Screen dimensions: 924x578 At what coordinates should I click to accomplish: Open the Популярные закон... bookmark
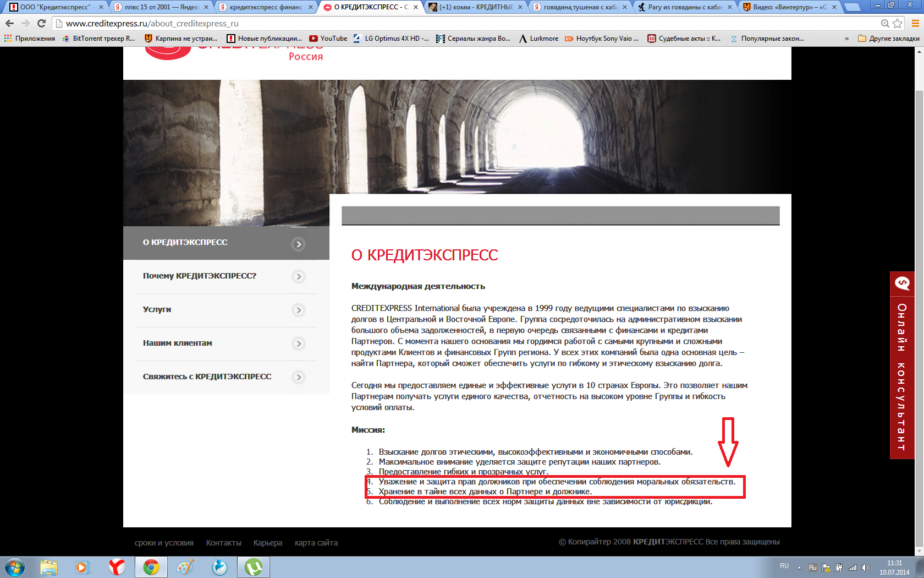click(767, 39)
